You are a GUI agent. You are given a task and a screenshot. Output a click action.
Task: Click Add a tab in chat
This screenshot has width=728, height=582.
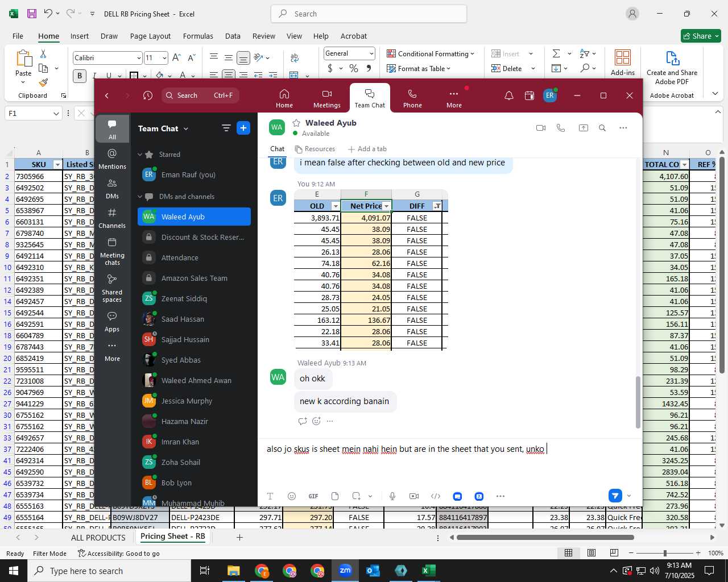point(367,149)
